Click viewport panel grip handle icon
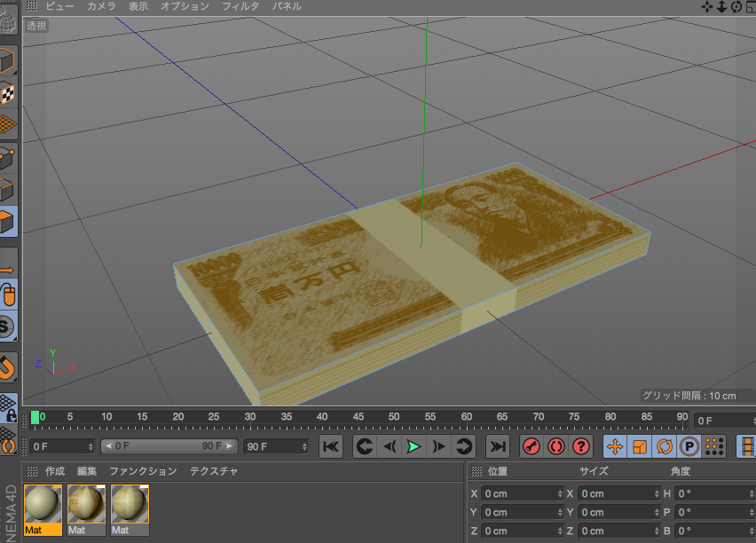 tap(32, 6)
